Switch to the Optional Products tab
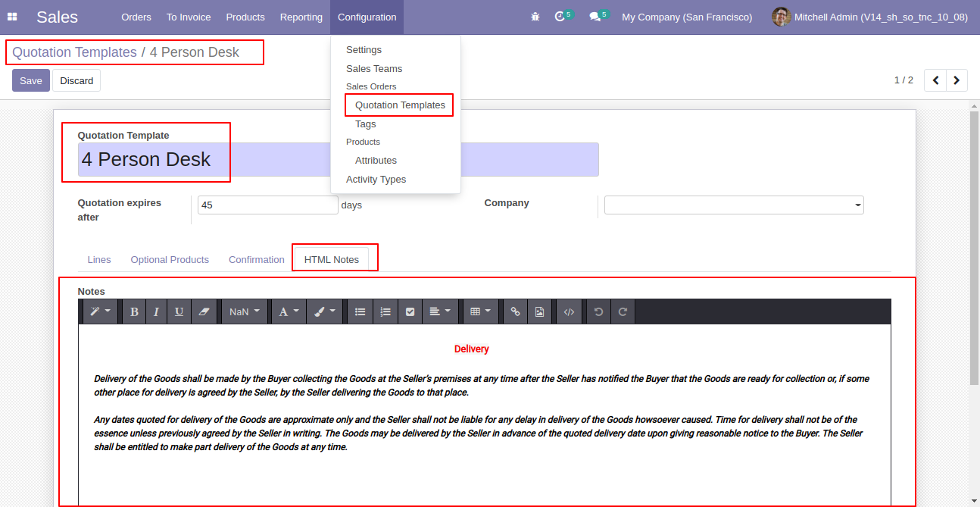980x507 pixels. click(170, 259)
